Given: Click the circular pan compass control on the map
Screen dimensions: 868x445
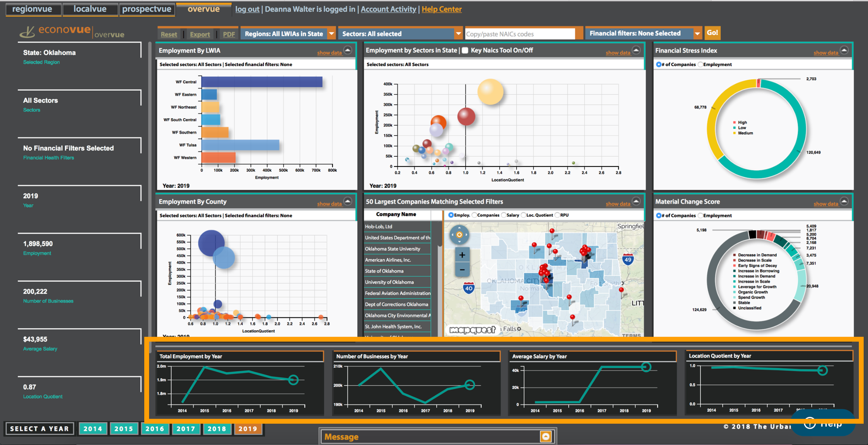Looking at the screenshot, I should pyautogui.click(x=459, y=236).
